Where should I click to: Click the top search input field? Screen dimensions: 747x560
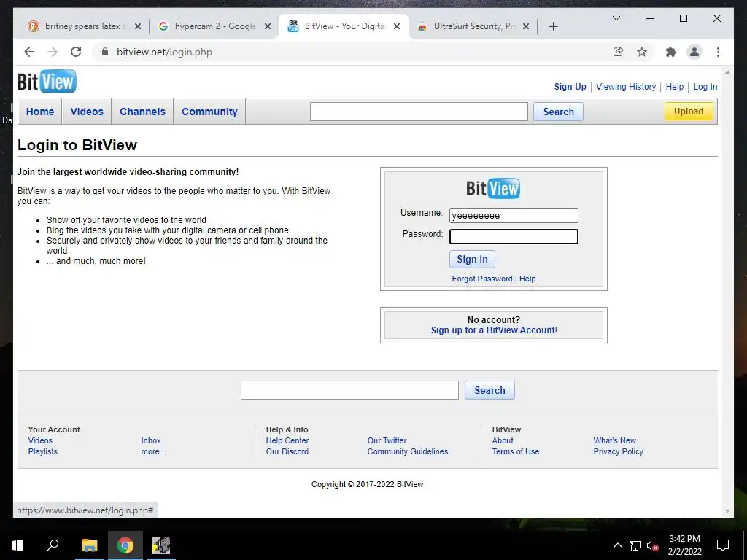pos(419,112)
